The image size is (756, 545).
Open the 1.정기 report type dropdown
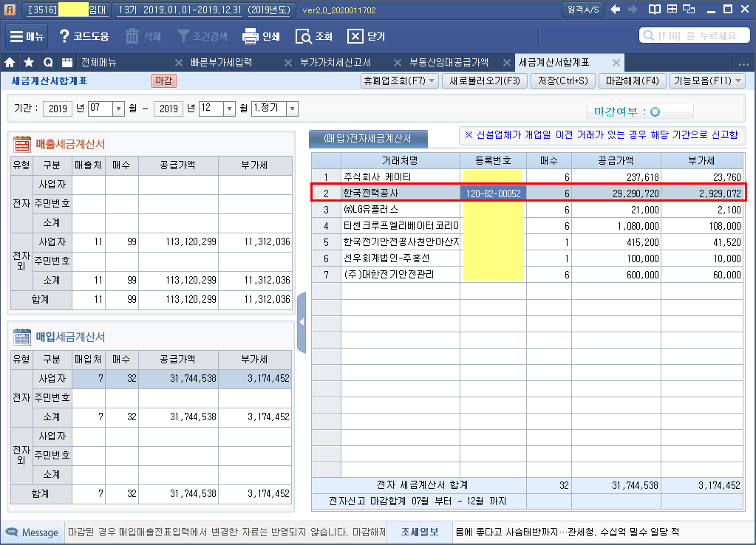[x=292, y=109]
